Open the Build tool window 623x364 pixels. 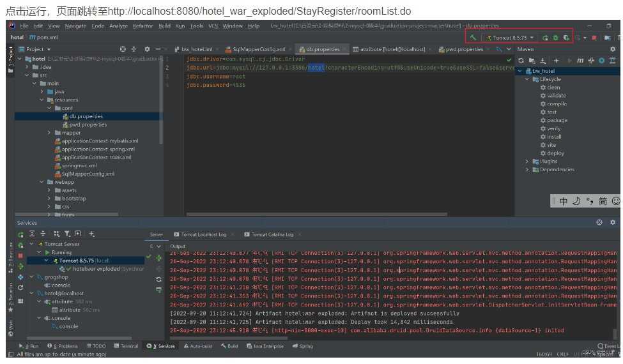point(229,347)
